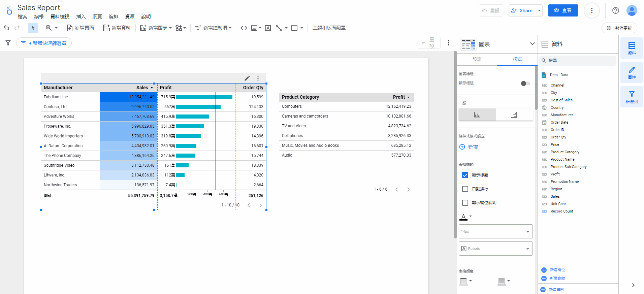Open the header more options menu

tap(591, 10)
